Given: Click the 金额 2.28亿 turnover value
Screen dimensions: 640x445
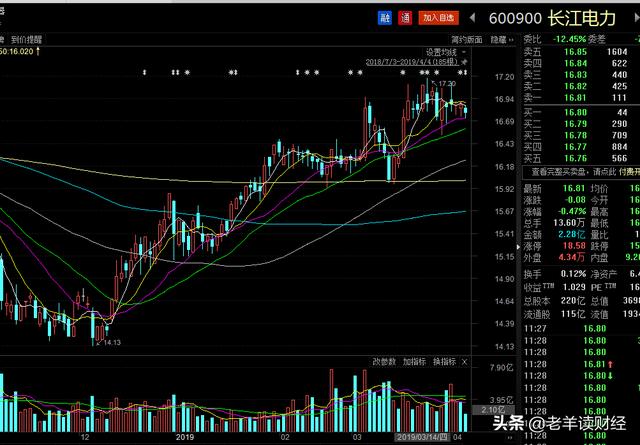Looking at the screenshot, I should pyautogui.click(x=572, y=234).
